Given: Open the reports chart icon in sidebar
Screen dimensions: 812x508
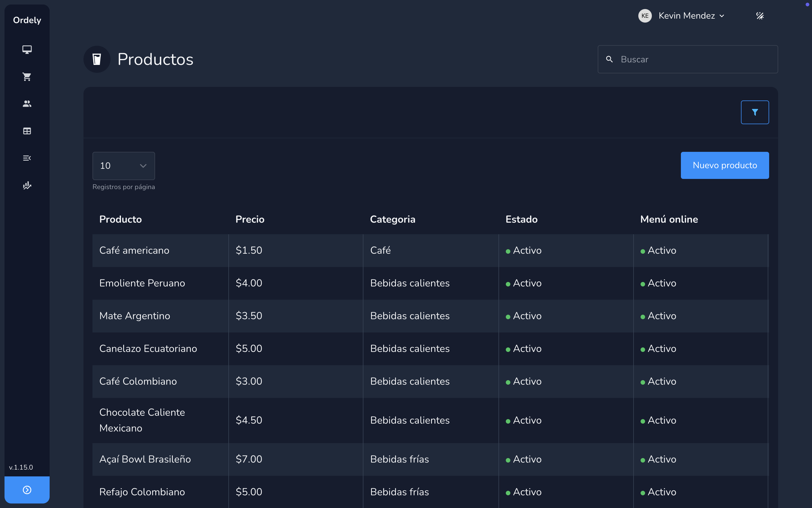Looking at the screenshot, I should click(x=27, y=185).
